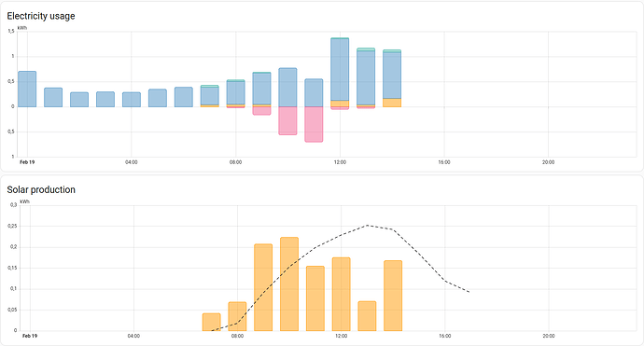The image size is (644, 346).
Task: Click the "20:00" label under Electricity usage chart
Action: click(x=548, y=162)
